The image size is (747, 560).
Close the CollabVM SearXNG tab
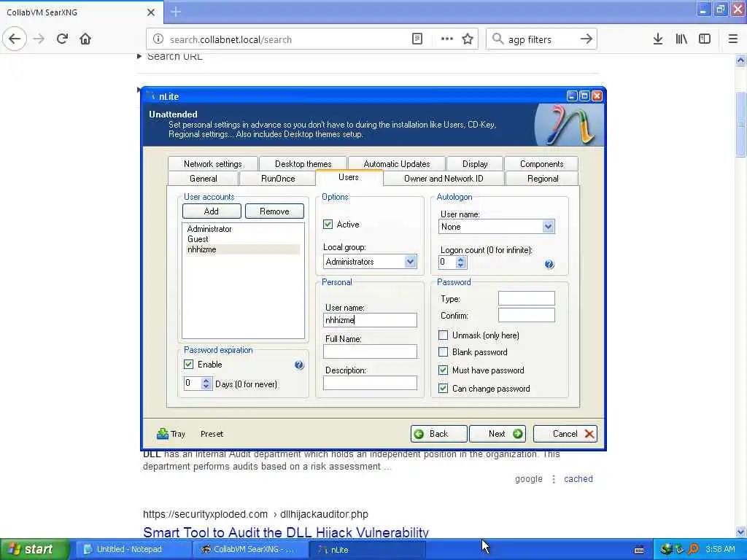[151, 12]
